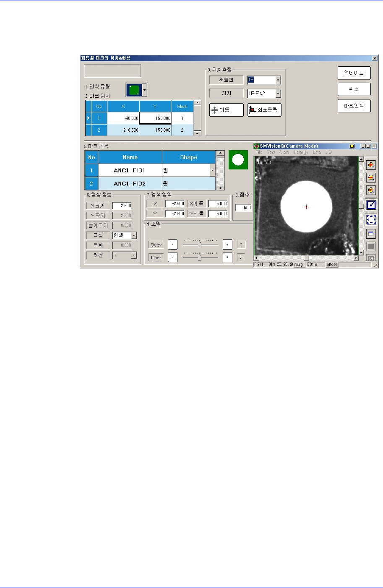
Task: Click the zoom-in magnifier icon in SMVisionQ
Action: (371, 165)
